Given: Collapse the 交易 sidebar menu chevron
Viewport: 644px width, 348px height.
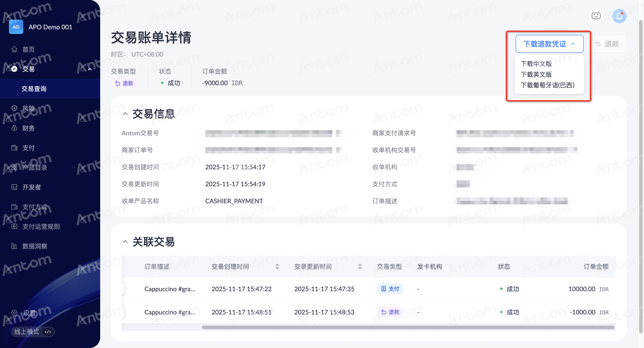Looking at the screenshot, I should click(90, 69).
